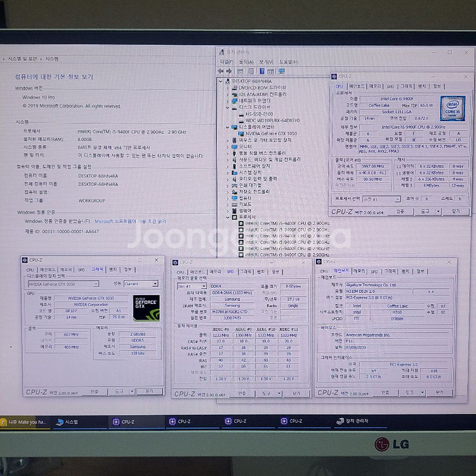
Task: Click 도구 button in the Gigabyte mainboard CPU-Z window
Action: (x=410, y=392)
